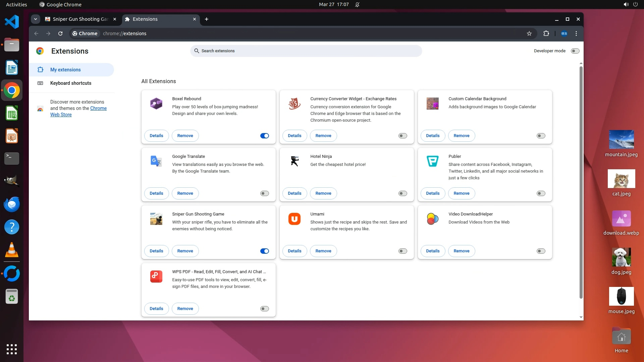Switch to Sniper Gun Shooting Game tab
The height and width of the screenshot is (362, 644).
pos(80,19)
